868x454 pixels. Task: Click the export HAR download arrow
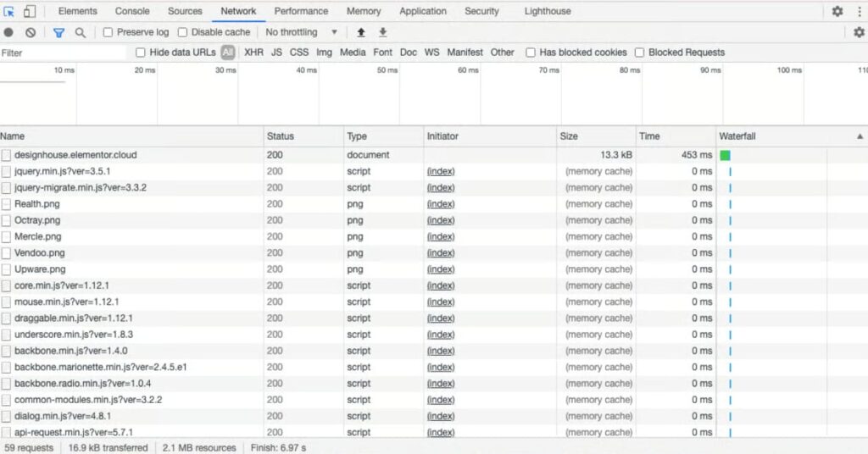[x=382, y=32]
